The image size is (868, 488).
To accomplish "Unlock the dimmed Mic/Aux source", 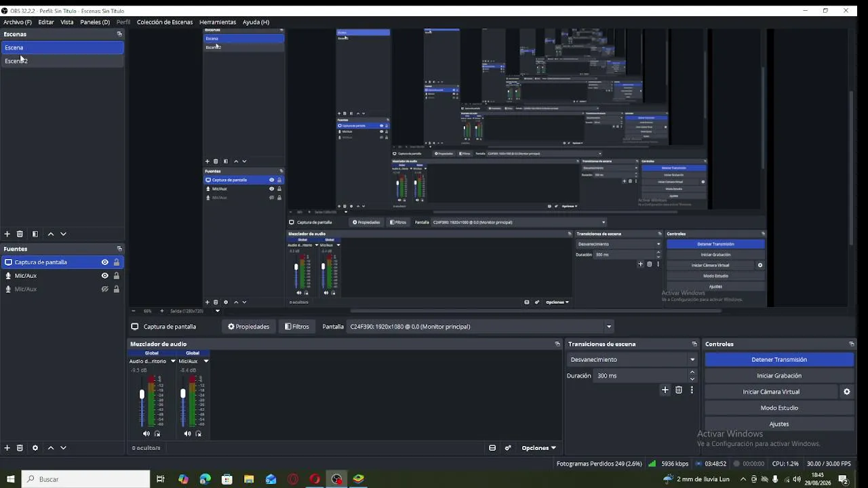I will tap(117, 289).
